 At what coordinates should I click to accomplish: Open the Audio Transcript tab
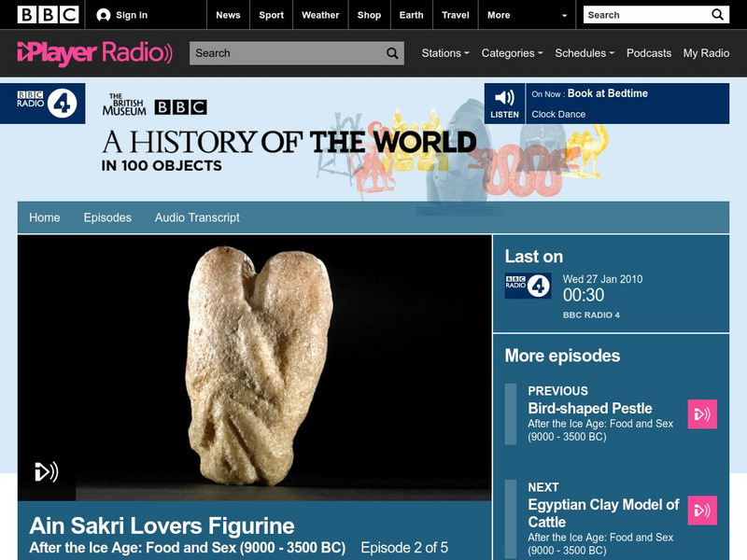coord(195,217)
